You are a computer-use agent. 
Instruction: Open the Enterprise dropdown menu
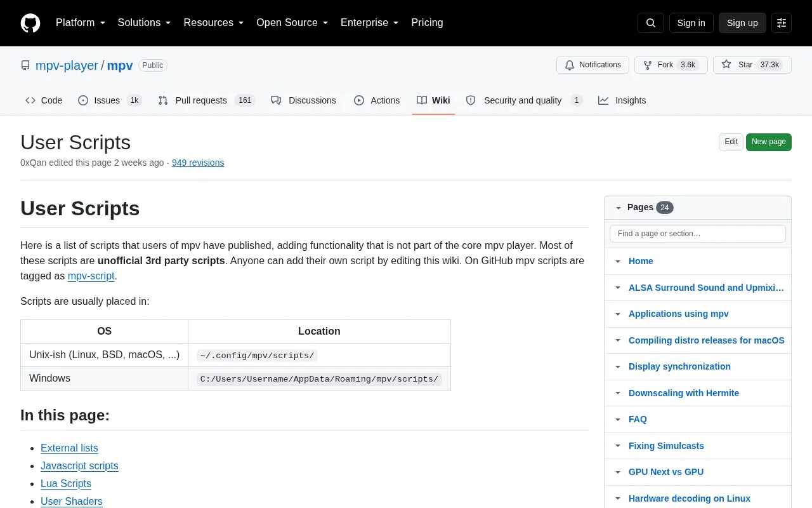click(x=370, y=23)
